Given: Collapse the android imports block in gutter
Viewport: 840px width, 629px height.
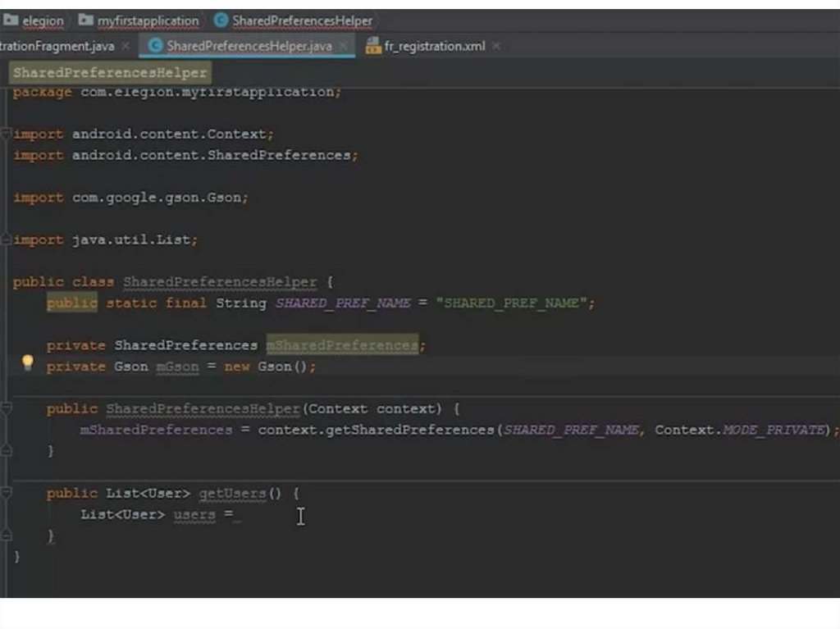Looking at the screenshot, I should (x=6, y=134).
